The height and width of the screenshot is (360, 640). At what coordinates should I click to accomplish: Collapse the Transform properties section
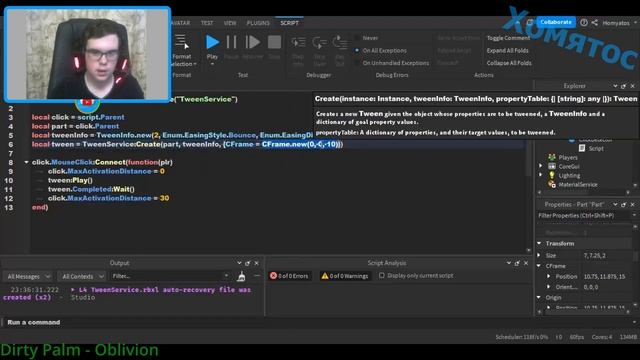539,243
